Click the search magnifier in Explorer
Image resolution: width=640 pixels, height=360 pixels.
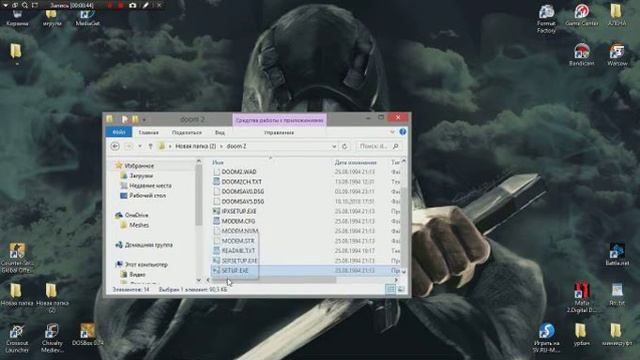click(395, 146)
